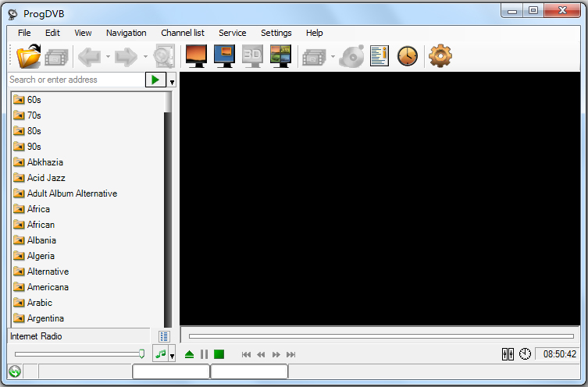Expand the address bar dropdown arrow

point(172,81)
